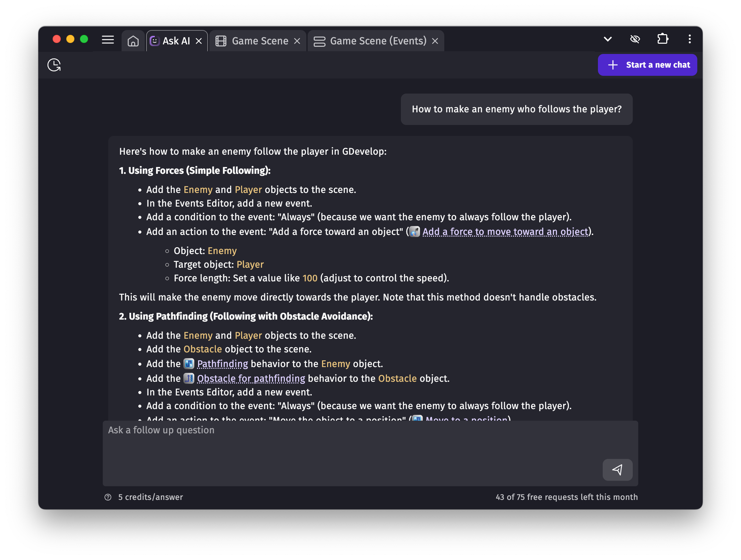Open the chevron dropdown near the top right
Viewport: 741px width, 560px height.
(607, 39)
